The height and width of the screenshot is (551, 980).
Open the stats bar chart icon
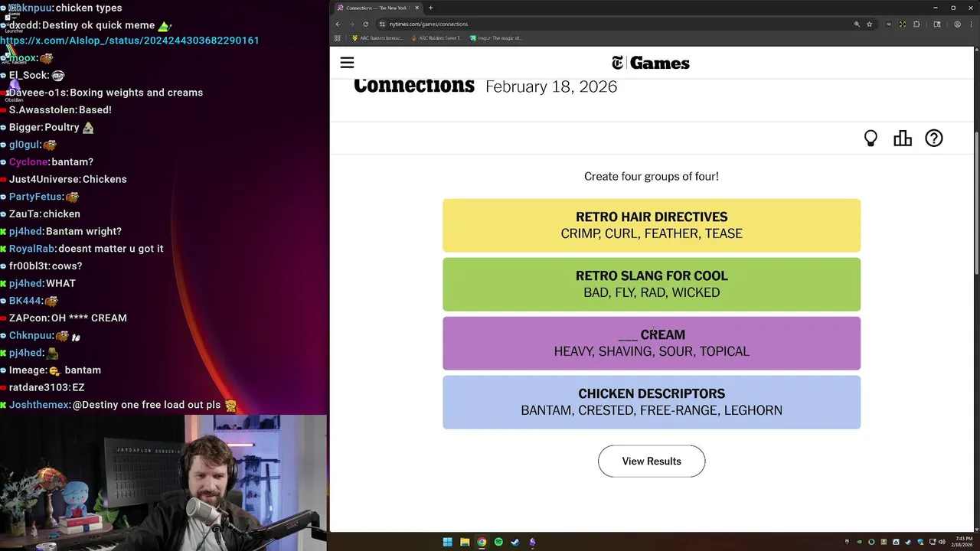903,139
